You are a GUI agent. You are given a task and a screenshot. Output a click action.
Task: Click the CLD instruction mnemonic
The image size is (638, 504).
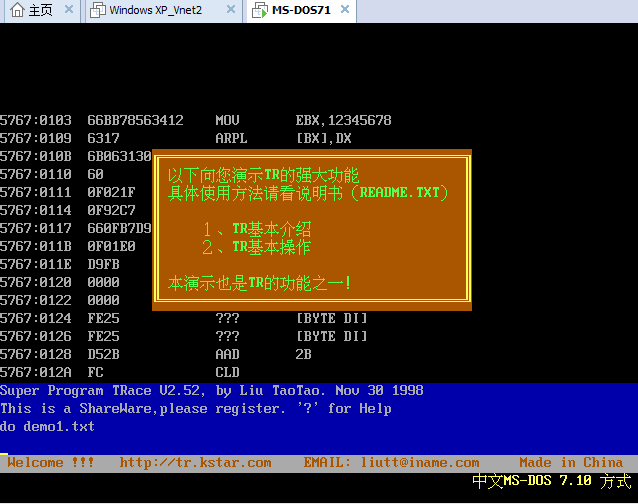(227, 372)
